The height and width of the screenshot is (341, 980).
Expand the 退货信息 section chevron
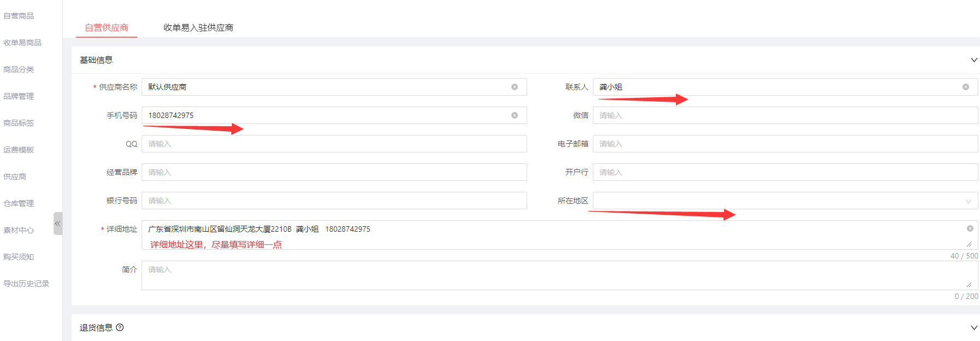tap(973, 328)
